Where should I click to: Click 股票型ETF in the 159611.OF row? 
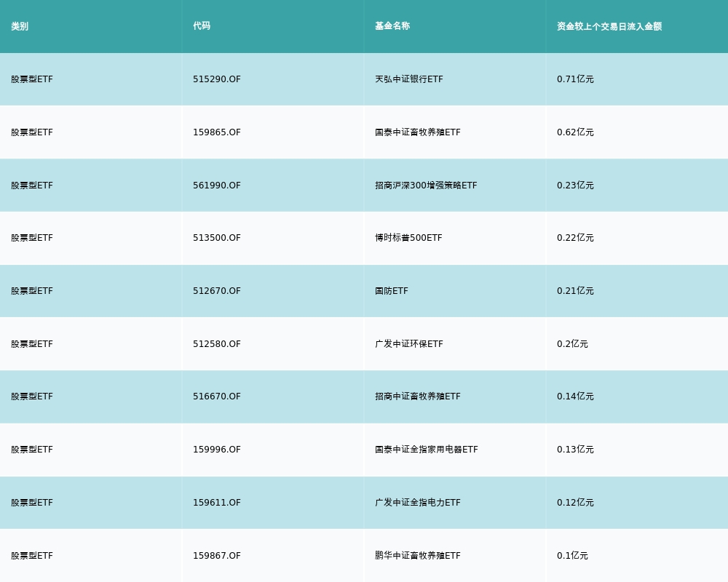(x=32, y=503)
